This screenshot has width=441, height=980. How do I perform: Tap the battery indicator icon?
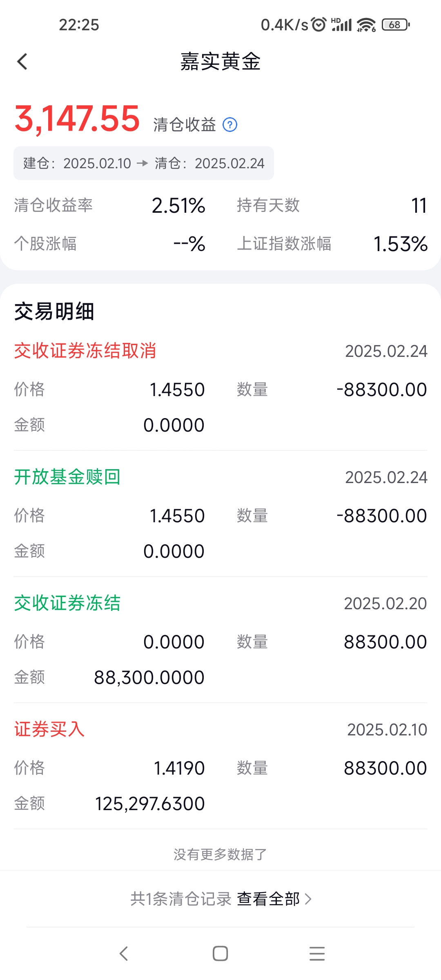395,25
